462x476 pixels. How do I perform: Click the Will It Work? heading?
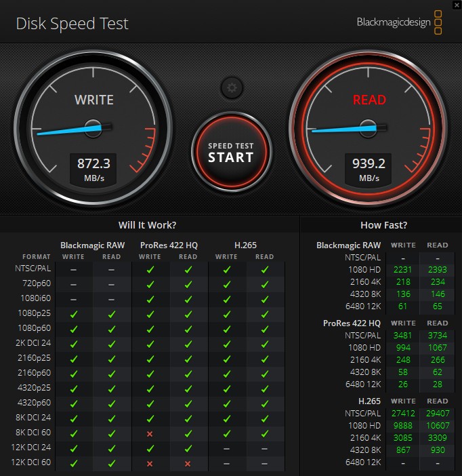[x=147, y=225]
